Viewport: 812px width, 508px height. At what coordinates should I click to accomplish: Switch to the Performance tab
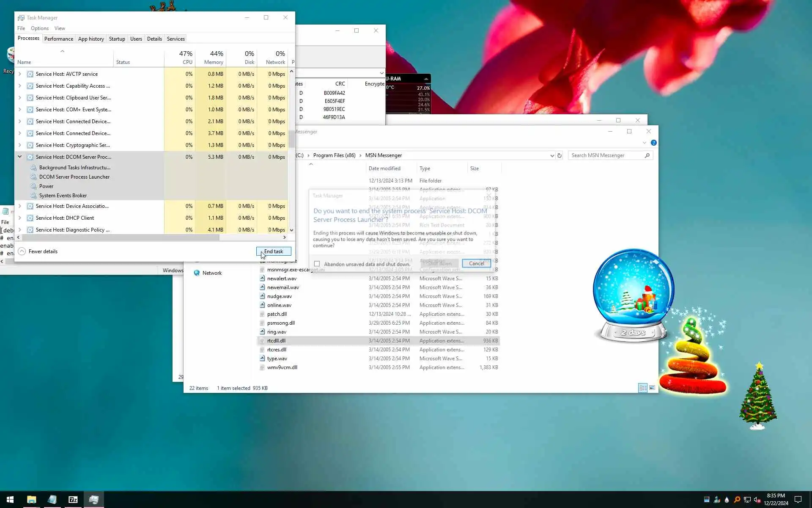pos(59,39)
